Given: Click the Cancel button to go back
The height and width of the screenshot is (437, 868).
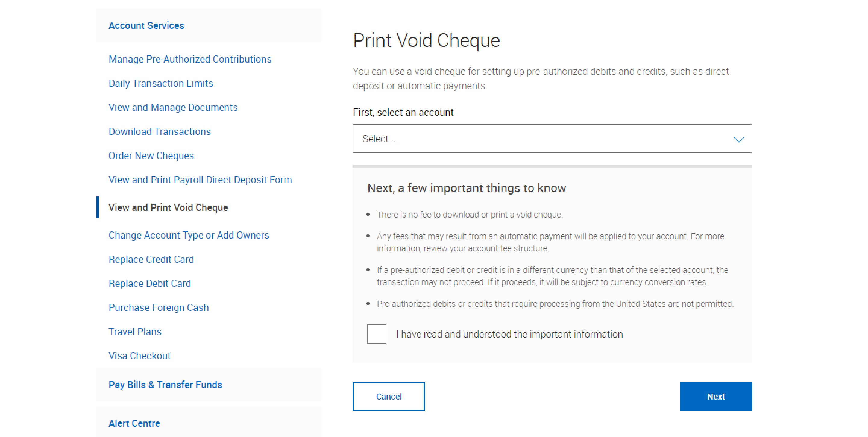Looking at the screenshot, I should 388,397.
